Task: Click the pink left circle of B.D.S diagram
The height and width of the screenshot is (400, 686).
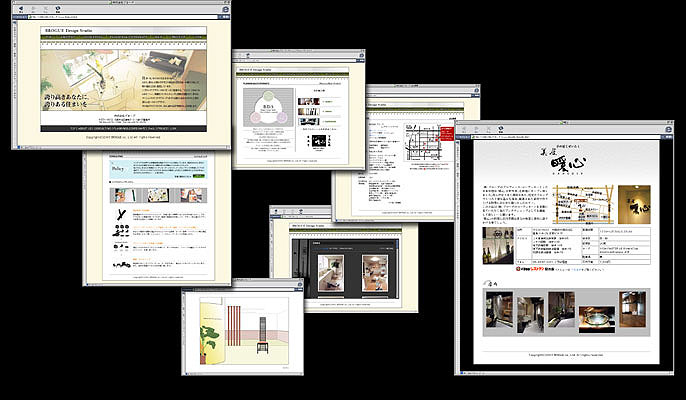Action: pos(256,117)
